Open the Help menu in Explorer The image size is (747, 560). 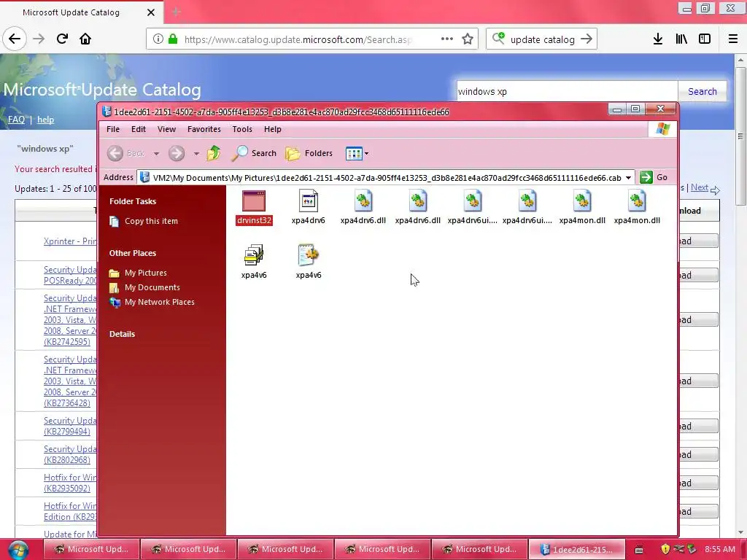pos(273,129)
